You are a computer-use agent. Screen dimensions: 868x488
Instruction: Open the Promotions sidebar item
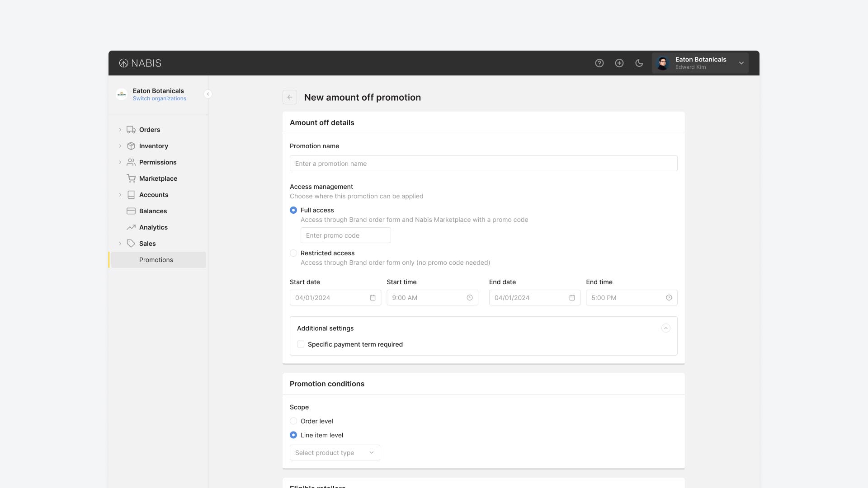[156, 260]
